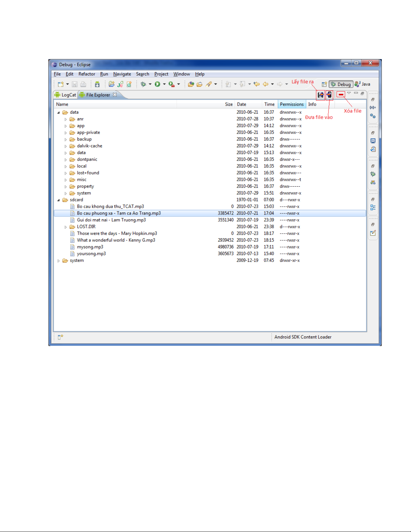Open the File Explorer view menu arrow

click(x=349, y=93)
